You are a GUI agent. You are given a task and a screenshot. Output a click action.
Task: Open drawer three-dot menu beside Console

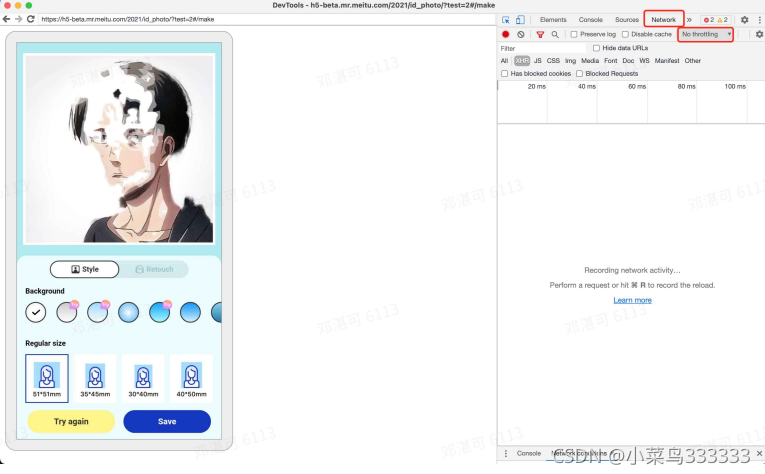point(505,453)
